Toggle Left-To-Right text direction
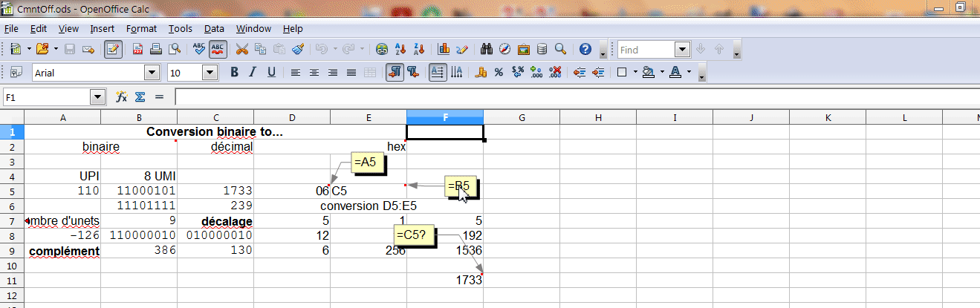This screenshot has width=980, height=308. 395,72
